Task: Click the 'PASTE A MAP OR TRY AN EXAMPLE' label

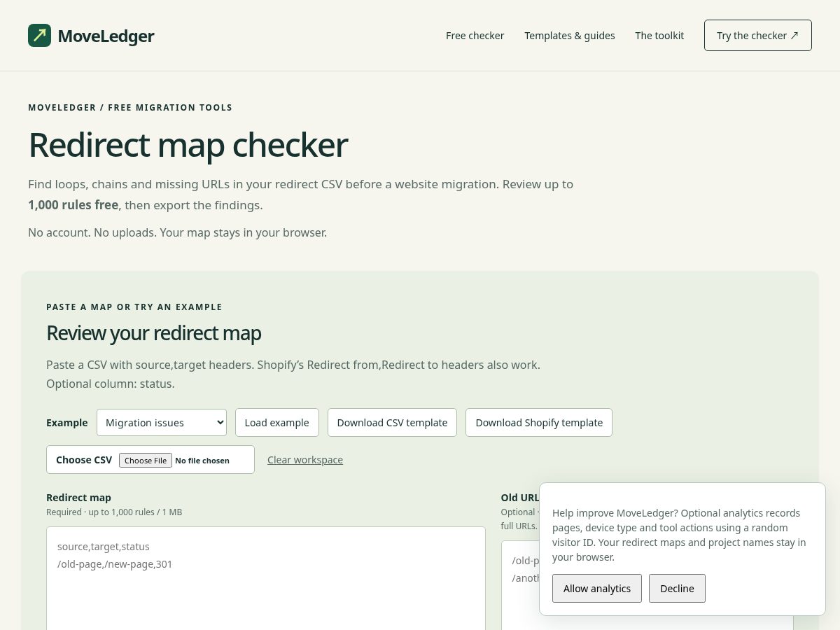Action: point(134,307)
